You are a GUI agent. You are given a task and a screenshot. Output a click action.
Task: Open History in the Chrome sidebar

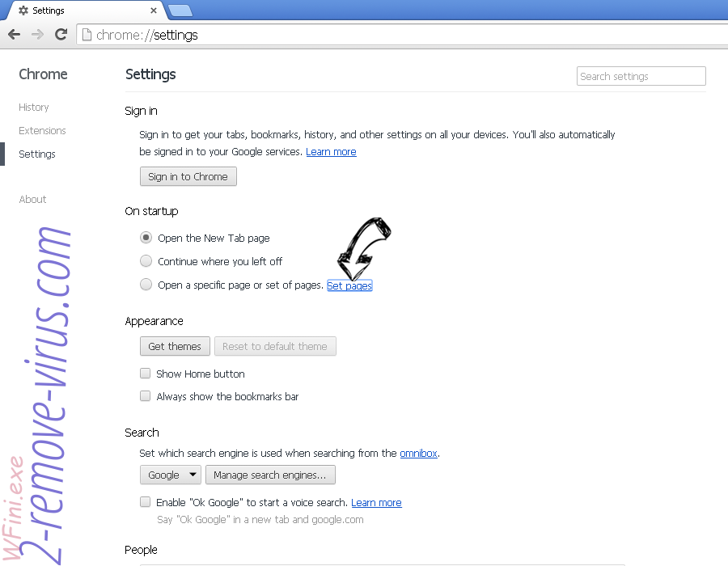(33, 108)
